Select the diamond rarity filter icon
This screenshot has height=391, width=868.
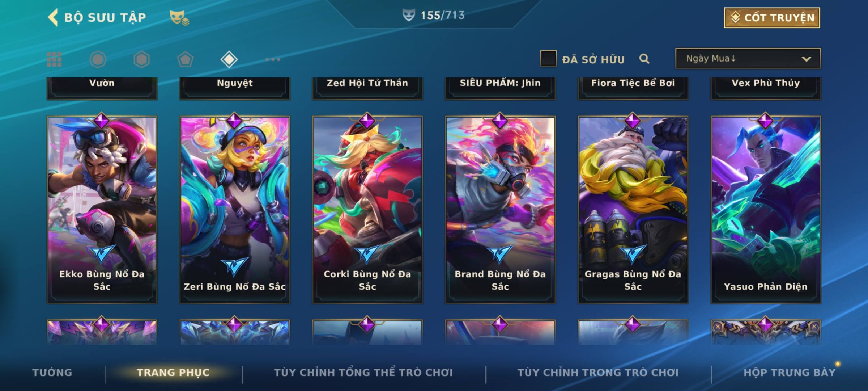229,59
